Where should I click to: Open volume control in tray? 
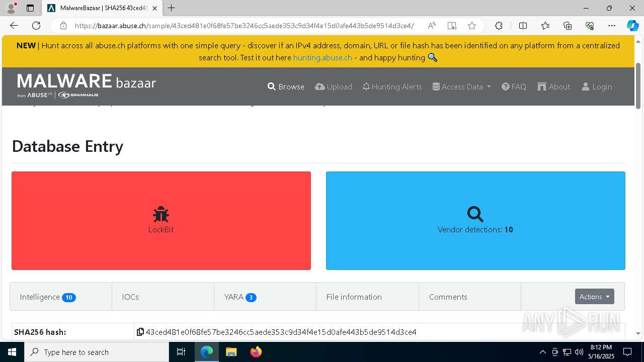(579, 352)
